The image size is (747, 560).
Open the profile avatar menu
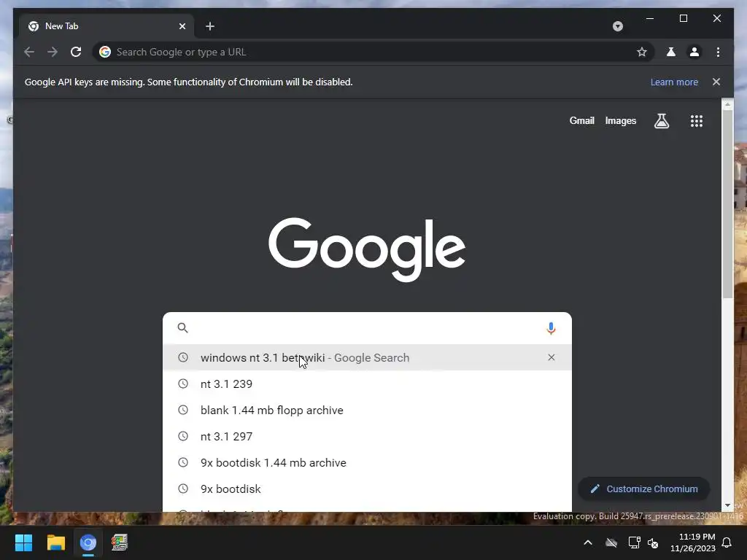click(x=694, y=52)
